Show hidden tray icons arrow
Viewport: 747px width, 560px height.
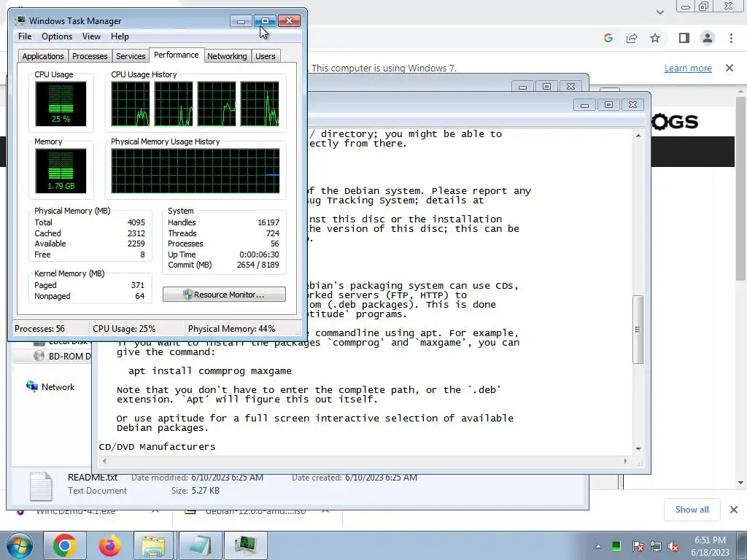click(x=598, y=546)
